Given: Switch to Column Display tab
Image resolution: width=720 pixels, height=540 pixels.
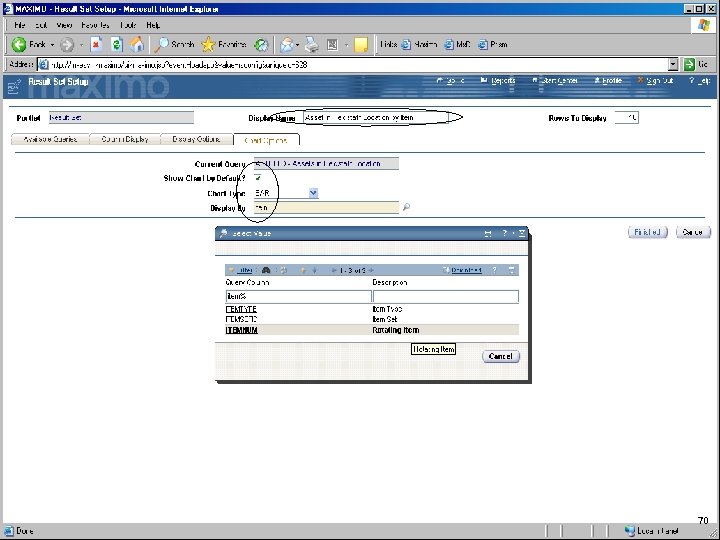Looking at the screenshot, I should pos(124,139).
